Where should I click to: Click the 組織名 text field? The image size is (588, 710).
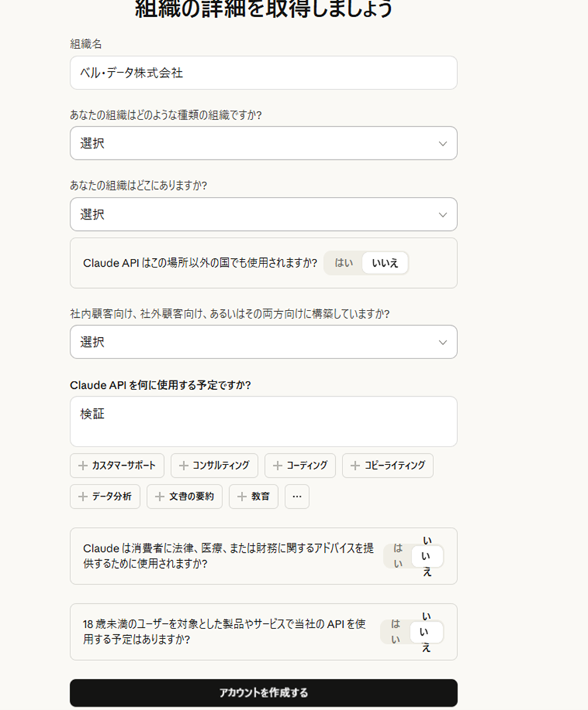click(x=263, y=73)
